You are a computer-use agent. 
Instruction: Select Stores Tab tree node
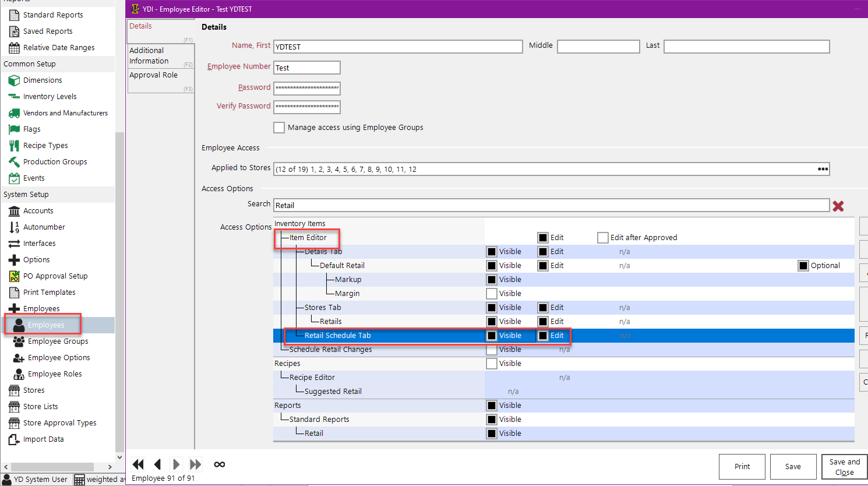click(x=323, y=308)
